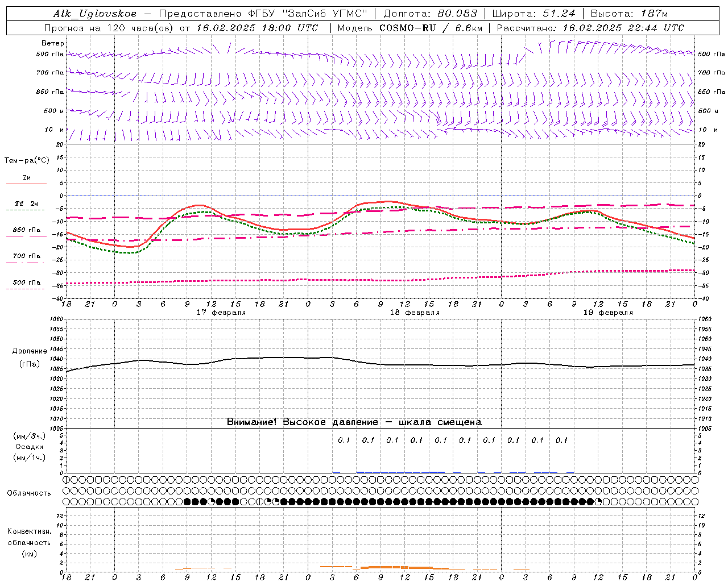The width and height of the screenshot is (728, 582).
Task: Click the 'Осадки' precipitation panel label
Action: coord(30,447)
